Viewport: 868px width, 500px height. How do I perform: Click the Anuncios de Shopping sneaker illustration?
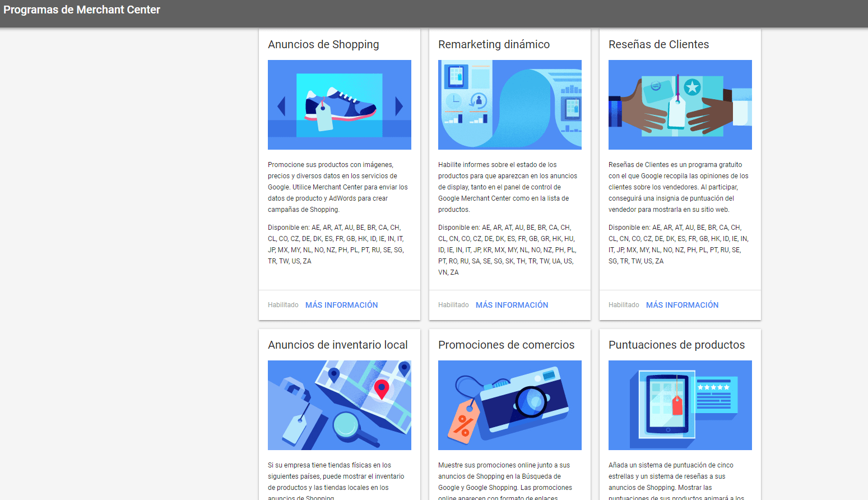click(x=340, y=105)
